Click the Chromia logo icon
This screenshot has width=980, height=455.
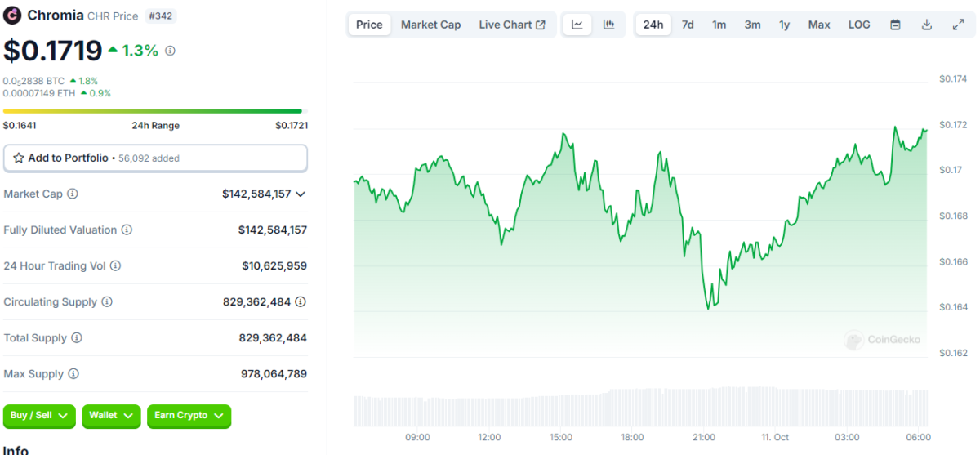click(12, 16)
